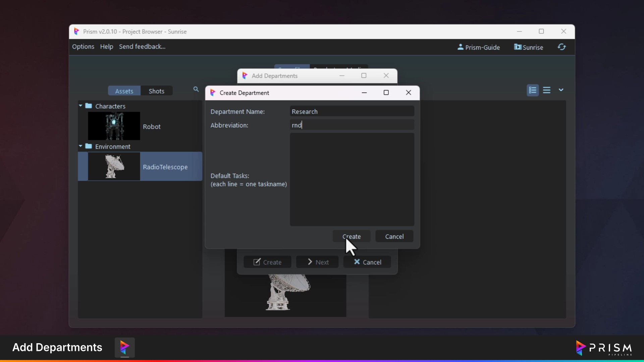Click the hamburger list view icon
This screenshot has height=362, width=644.
[x=547, y=90]
